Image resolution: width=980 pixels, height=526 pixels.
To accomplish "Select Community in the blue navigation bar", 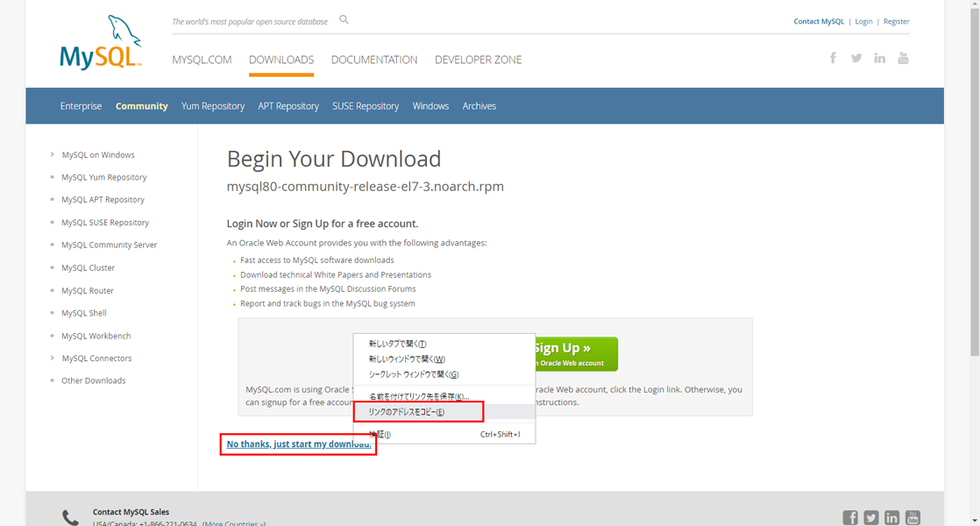I will pyautogui.click(x=141, y=106).
